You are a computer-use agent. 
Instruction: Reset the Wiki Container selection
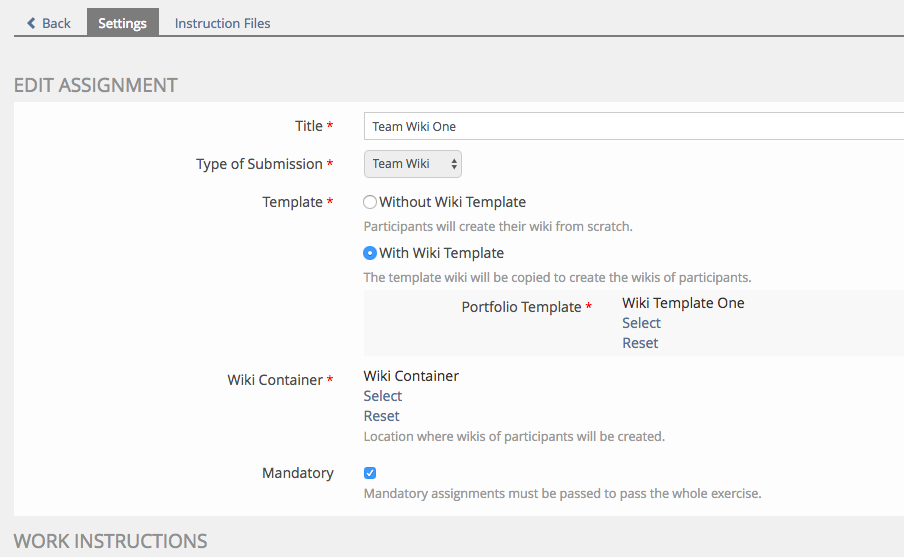[x=381, y=416]
